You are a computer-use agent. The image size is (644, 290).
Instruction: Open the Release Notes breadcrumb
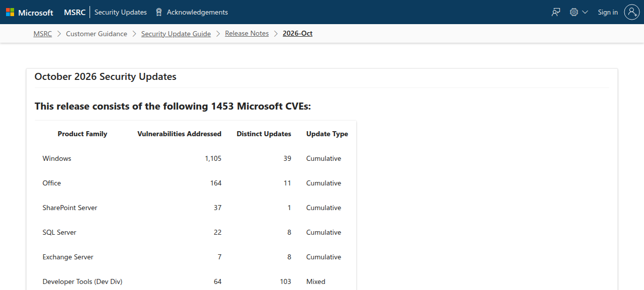pos(247,34)
